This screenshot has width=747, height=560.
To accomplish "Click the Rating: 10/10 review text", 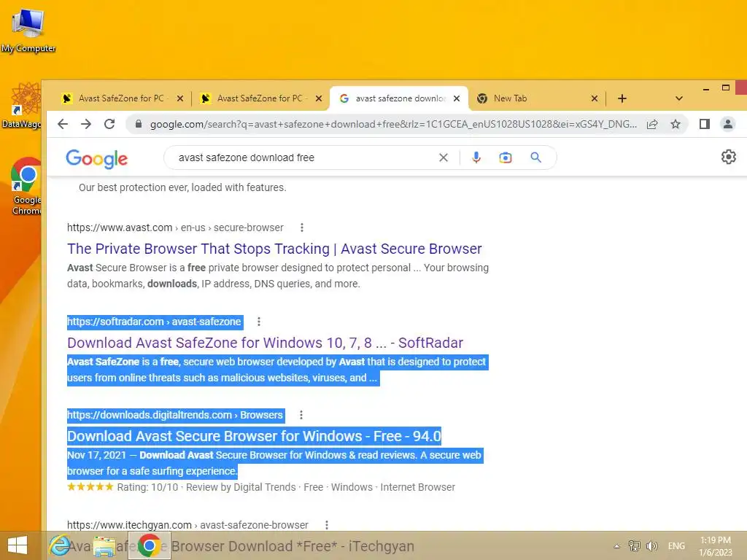I will (x=147, y=487).
